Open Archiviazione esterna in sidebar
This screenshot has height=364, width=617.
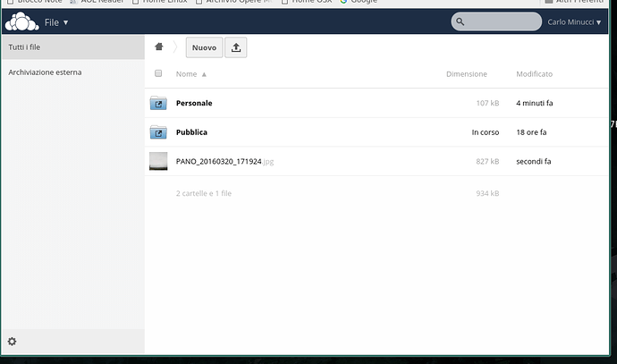[73, 72]
